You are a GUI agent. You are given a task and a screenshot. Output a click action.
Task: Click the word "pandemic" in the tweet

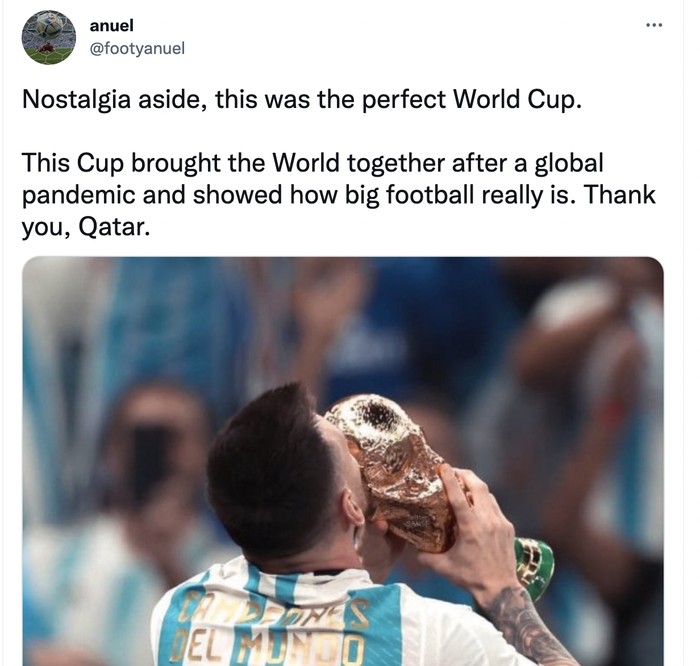pyautogui.click(x=83, y=194)
